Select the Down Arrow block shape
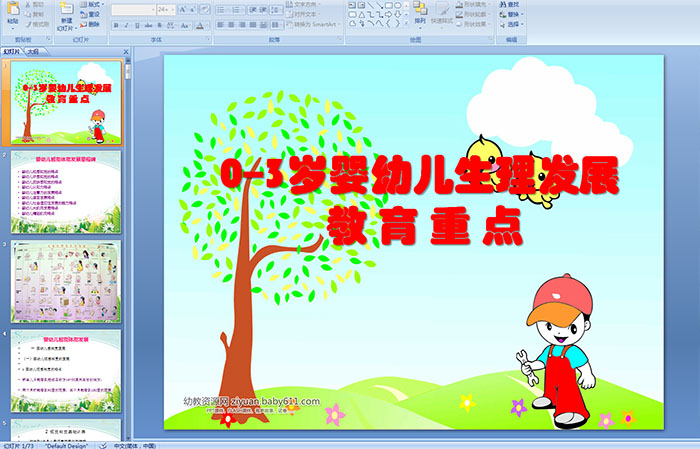Viewport: 700px width, 449px height. pyautogui.click(x=398, y=15)
